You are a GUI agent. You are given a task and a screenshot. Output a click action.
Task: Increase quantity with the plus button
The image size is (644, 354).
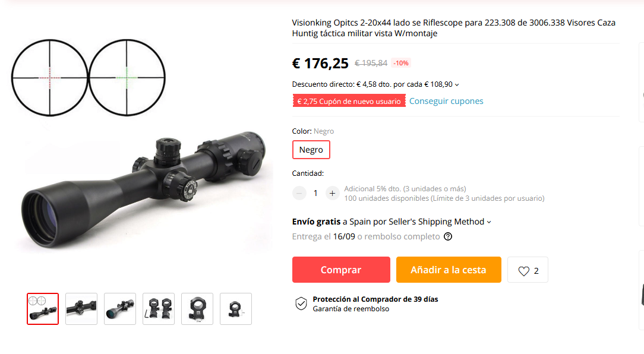point(332,193)
